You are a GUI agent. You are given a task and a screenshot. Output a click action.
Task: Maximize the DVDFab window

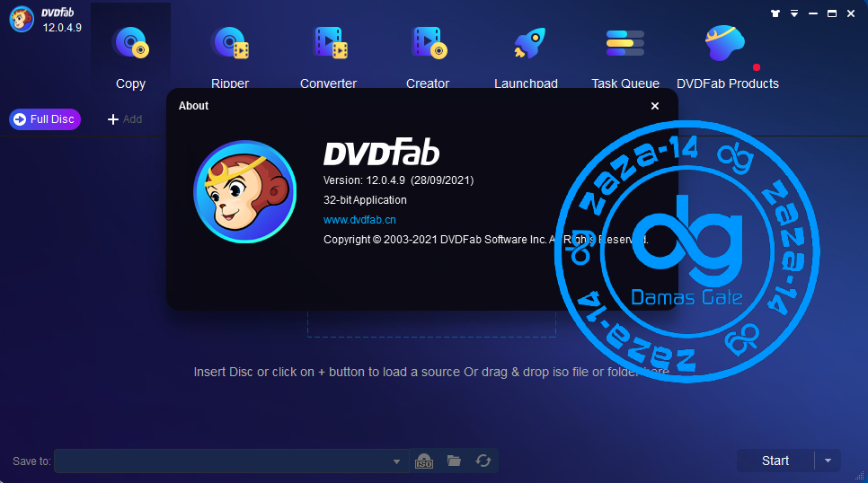point(831,13)
